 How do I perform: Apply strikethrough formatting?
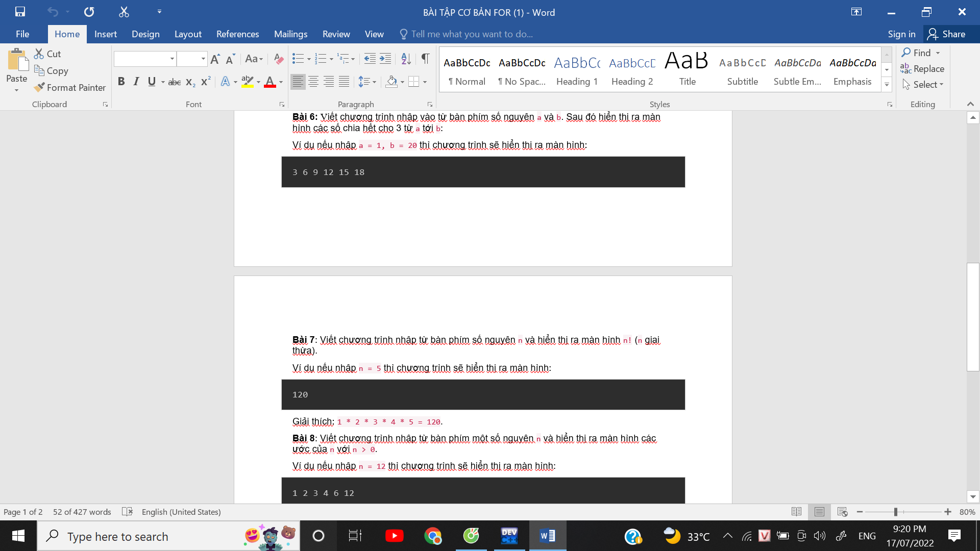point(175,82)
